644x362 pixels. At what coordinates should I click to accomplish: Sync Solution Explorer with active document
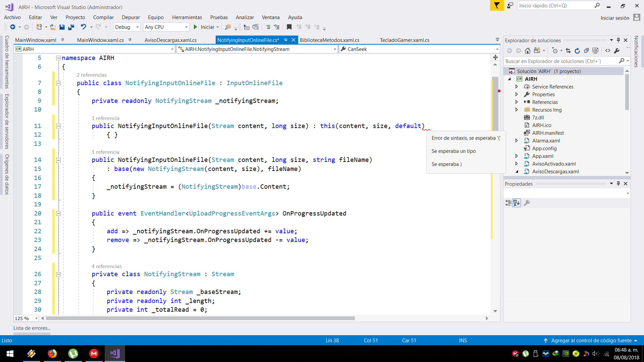pyautogui.click(x=569, y=51)
